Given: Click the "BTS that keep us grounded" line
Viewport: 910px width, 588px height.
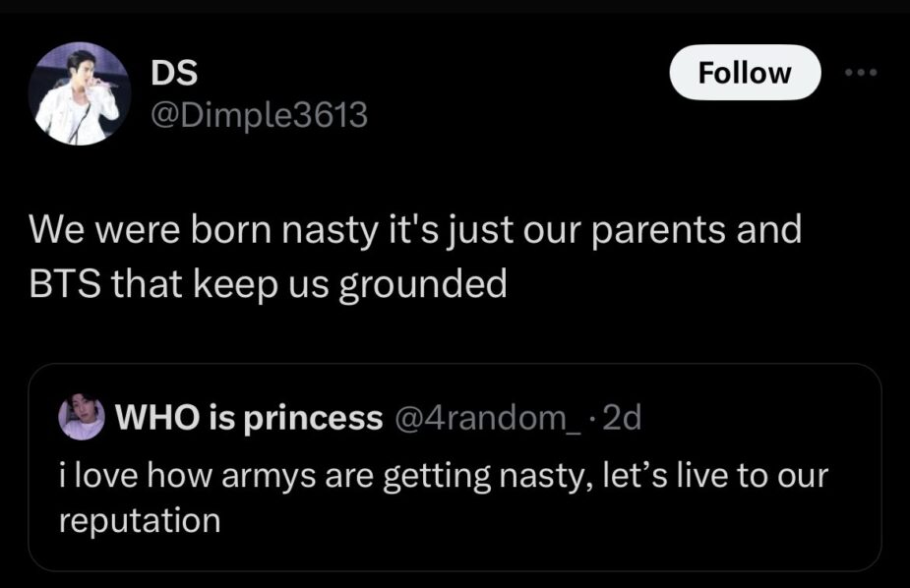Looking at the screenshot, I should coord(268,284).
